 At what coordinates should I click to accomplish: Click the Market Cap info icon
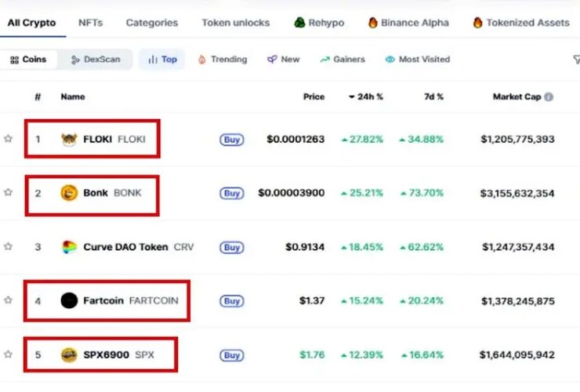tap(549, 97)
